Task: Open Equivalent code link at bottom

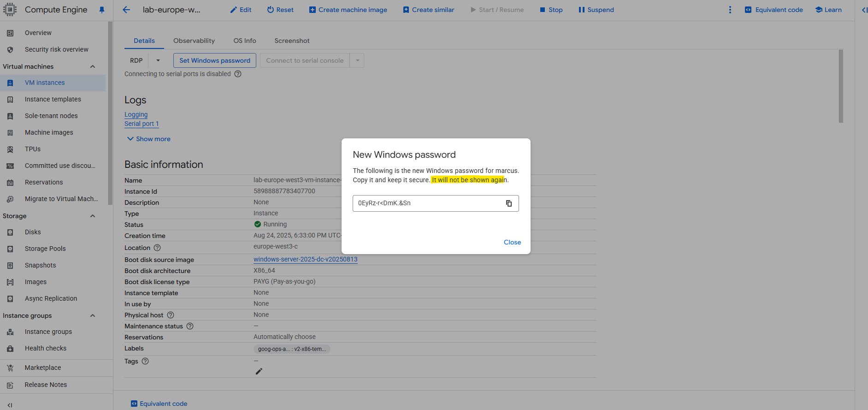Action: (x=159, y=404)
